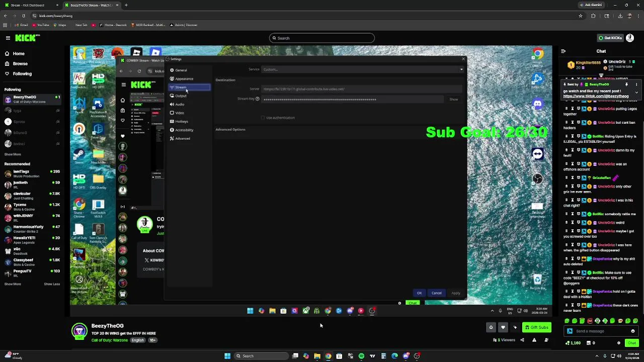Image resolution: width=644 pixels, height=362 pixels.
Task: Open the YouTube bookmark
Action: coord(41,25)
